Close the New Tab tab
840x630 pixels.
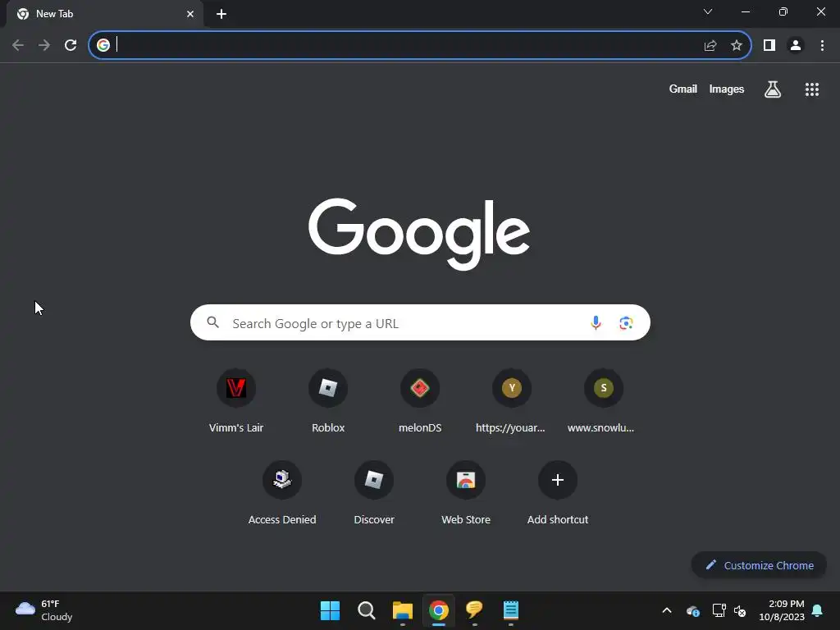tap(190, 14)
